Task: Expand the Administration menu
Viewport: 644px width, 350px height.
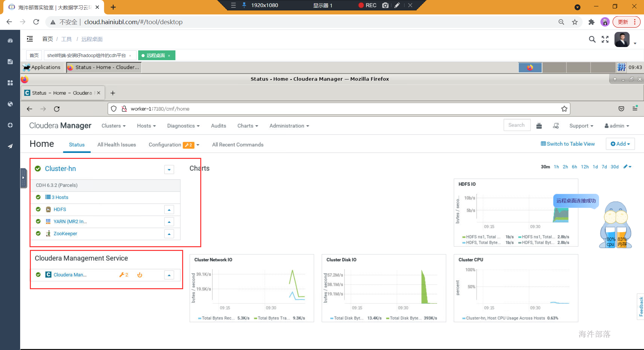Action: tap(289, 126)
